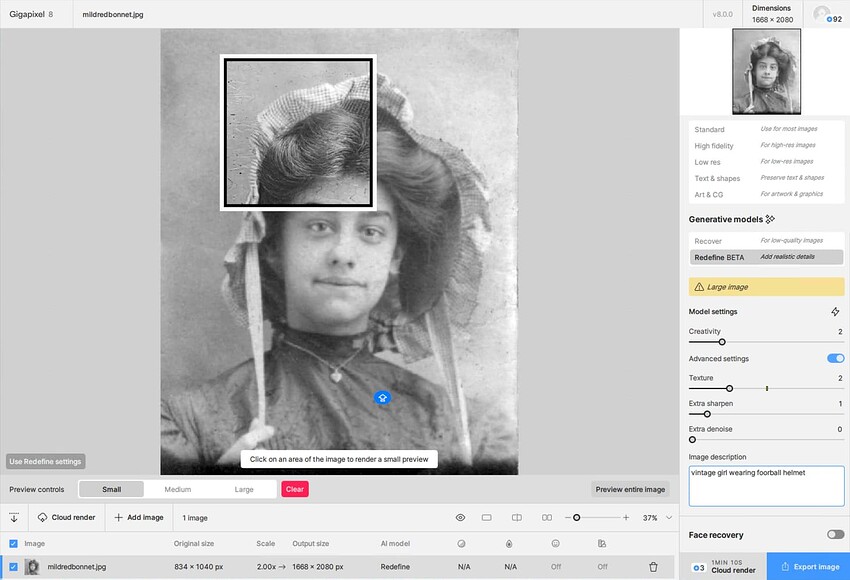
Task: Open the 37% zoom dropdown
Action: coord(658,518)
